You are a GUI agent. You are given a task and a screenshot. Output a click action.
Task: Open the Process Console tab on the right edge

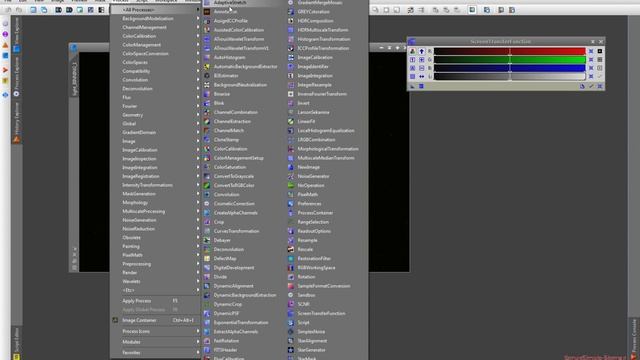pos(634,338)
